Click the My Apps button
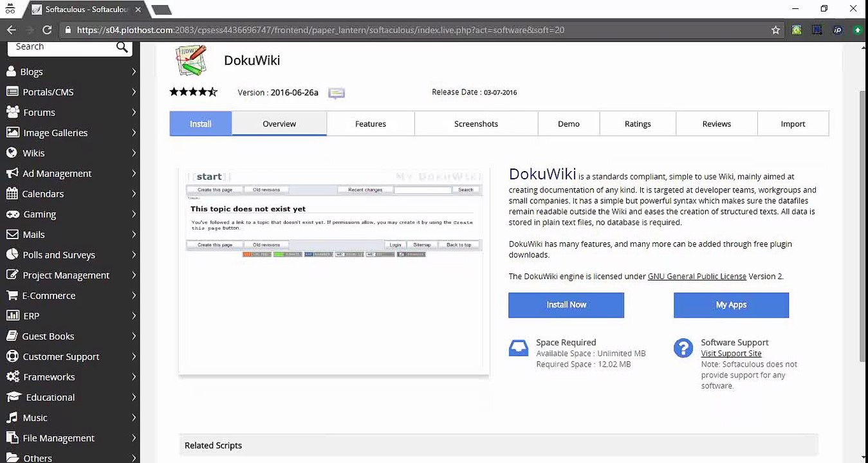The image size is (868, 463). coord(731,305)
